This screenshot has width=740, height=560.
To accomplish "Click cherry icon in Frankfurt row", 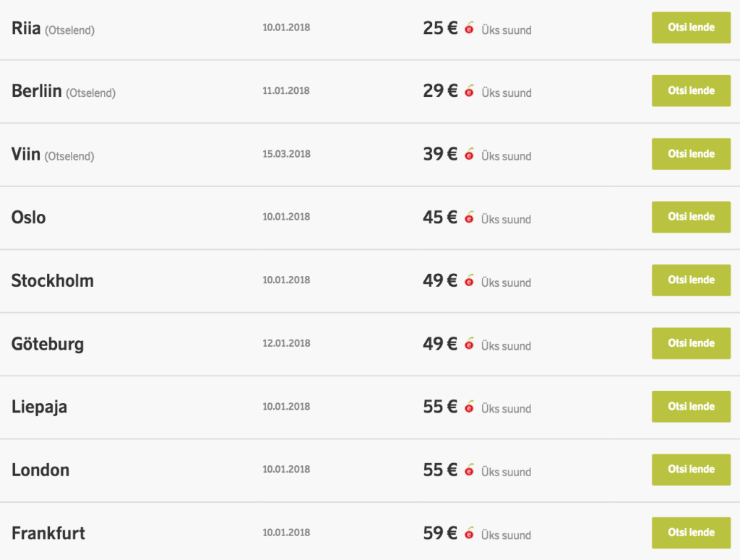I will (x=469, y=534).
